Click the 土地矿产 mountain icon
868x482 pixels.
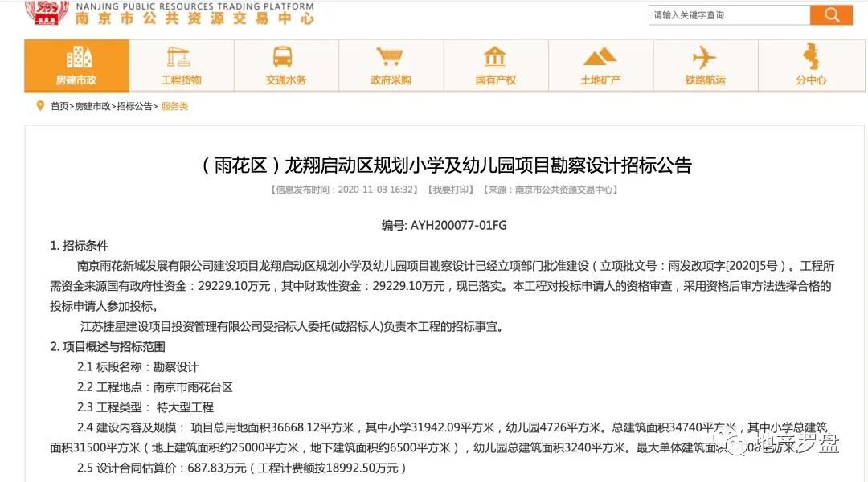click(x=600, y=57)
